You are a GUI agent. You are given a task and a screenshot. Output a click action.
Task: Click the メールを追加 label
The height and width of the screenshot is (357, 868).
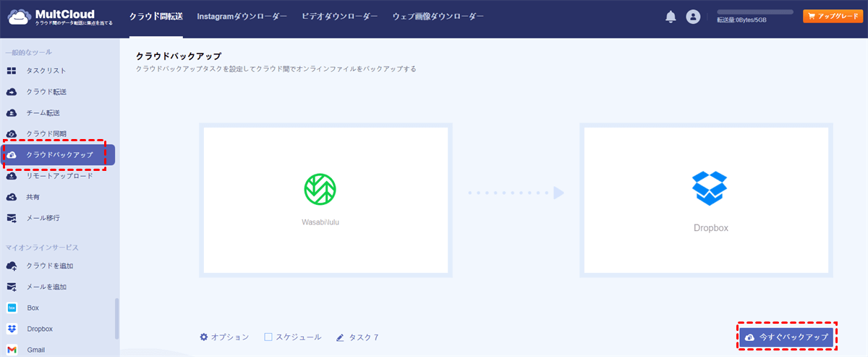(x=47, y=287)
